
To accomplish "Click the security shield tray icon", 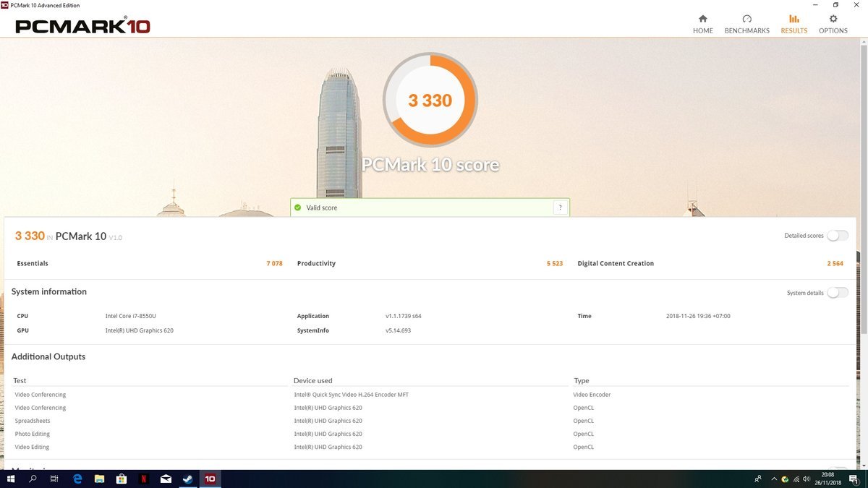I will [785, 479].
